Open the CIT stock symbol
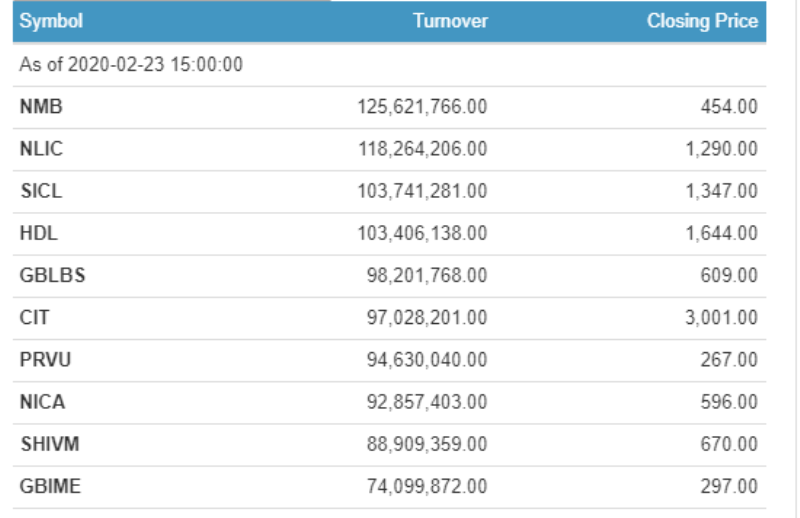800x518 pixels. [x=34, y=318]
